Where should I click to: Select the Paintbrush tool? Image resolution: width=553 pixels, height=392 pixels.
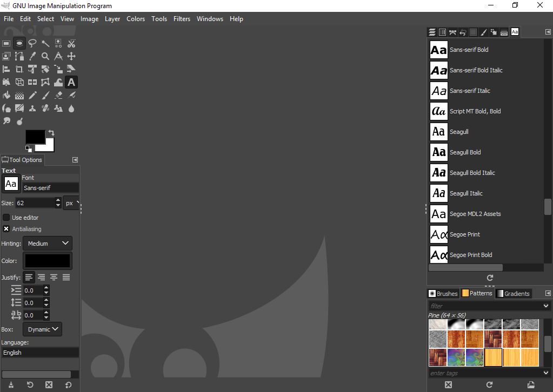pos(45,96)
